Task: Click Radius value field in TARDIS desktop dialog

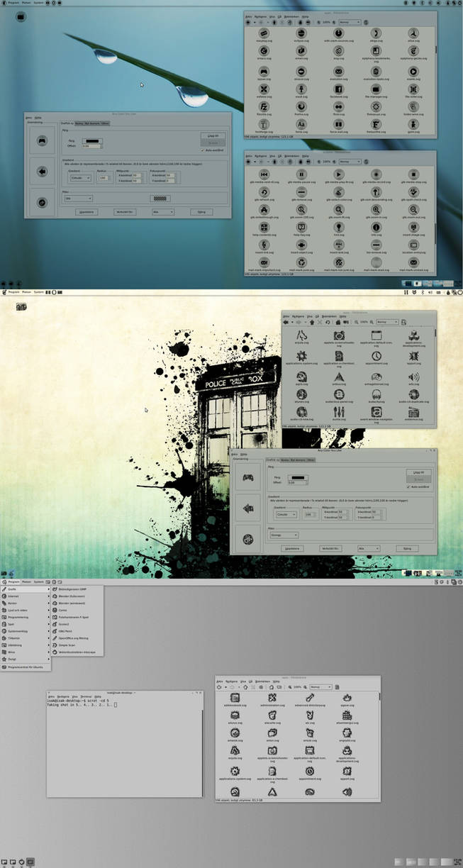Action: coord(309,515)
